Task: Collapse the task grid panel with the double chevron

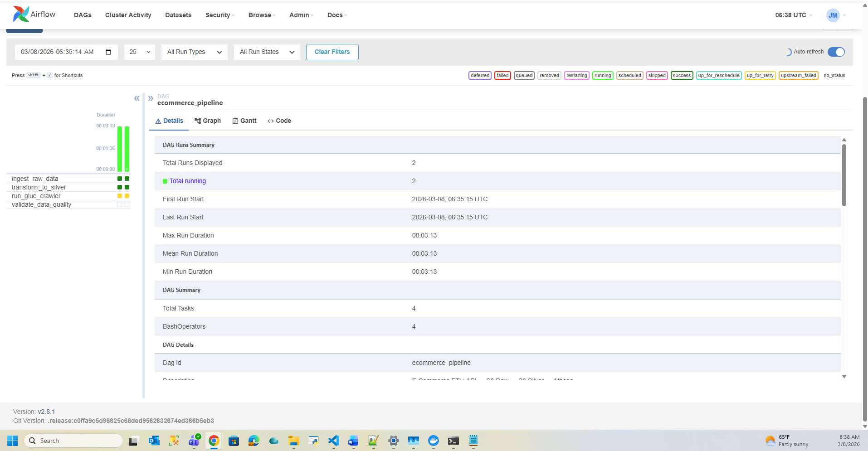Action: 137,98
